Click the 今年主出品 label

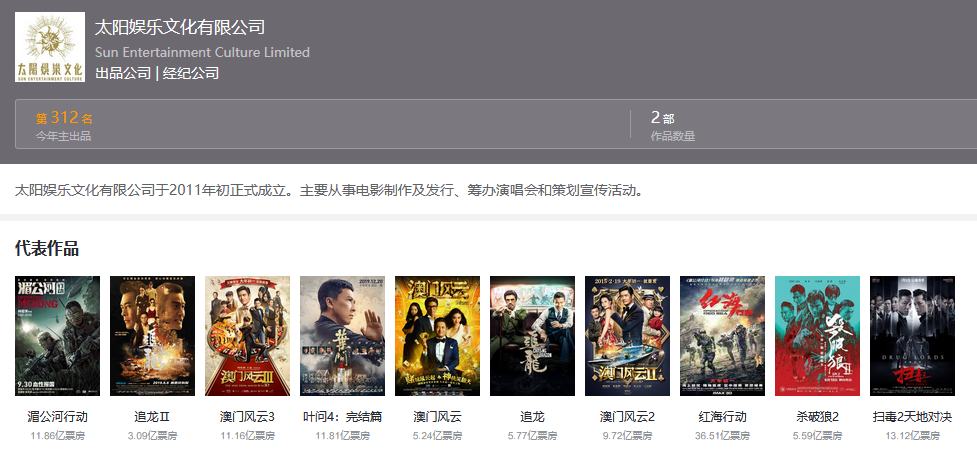tap(63, 136)
